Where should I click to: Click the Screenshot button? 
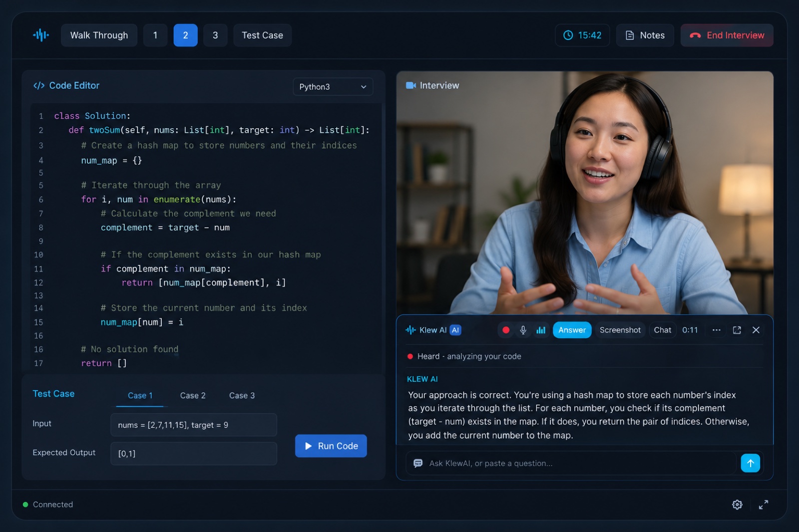click(x=620, y=330)
